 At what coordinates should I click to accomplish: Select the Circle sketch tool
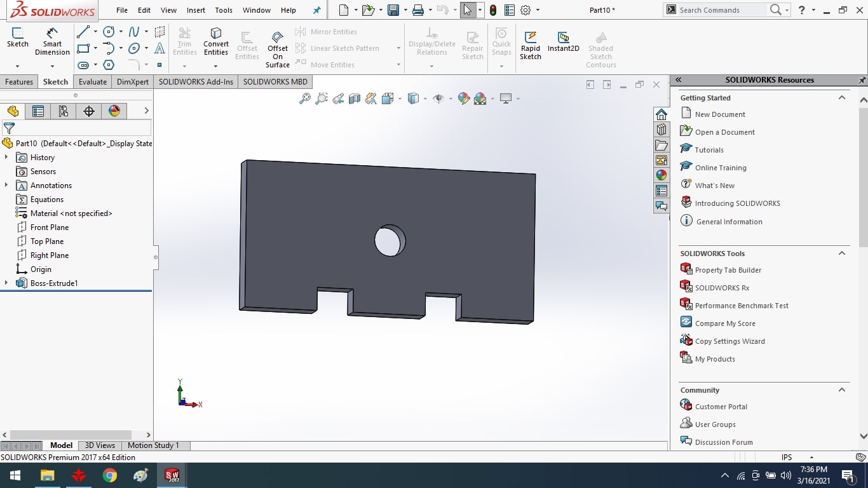109,32
